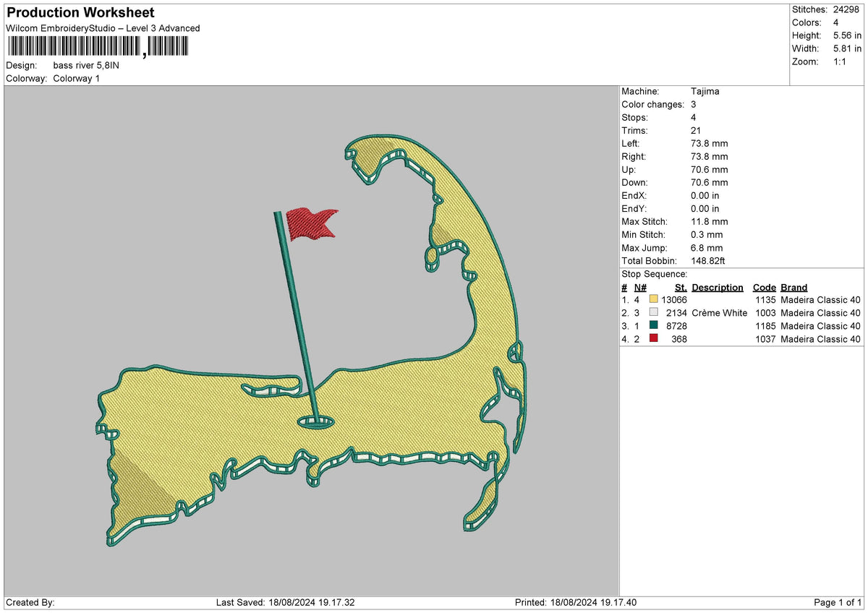868x613 pixels.
Task: Click the design name 'bass river 5,8IN'
Action: (x=86, y=65)
